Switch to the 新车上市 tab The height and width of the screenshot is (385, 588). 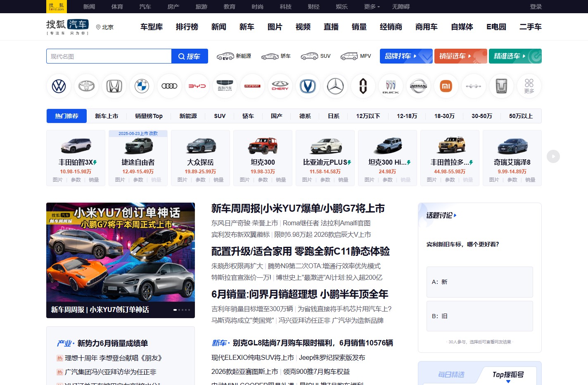107,116
